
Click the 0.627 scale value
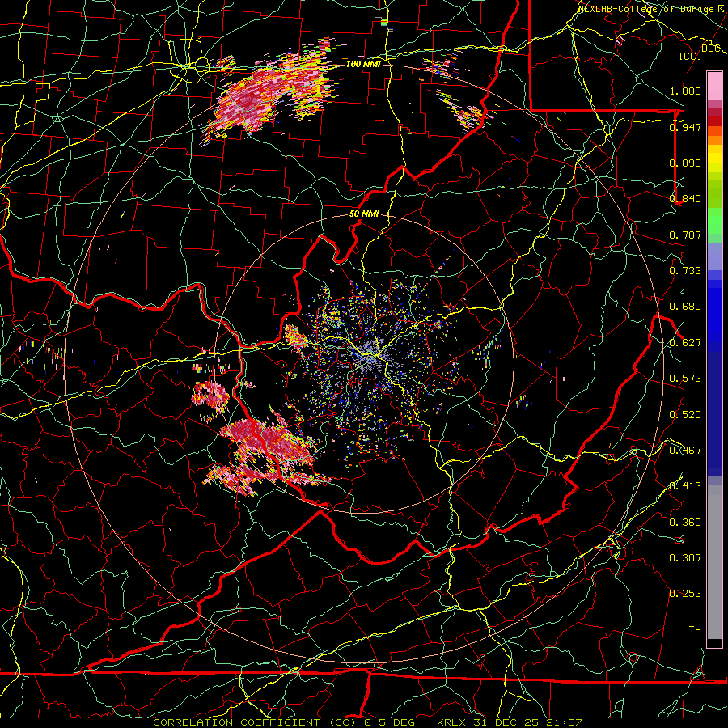[x=685, y=343]
